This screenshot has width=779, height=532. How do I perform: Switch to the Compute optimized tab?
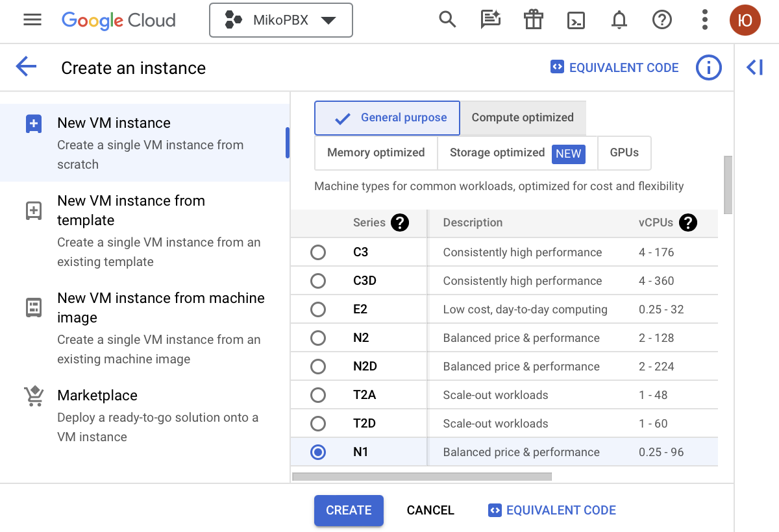click(x=523, y=117)
